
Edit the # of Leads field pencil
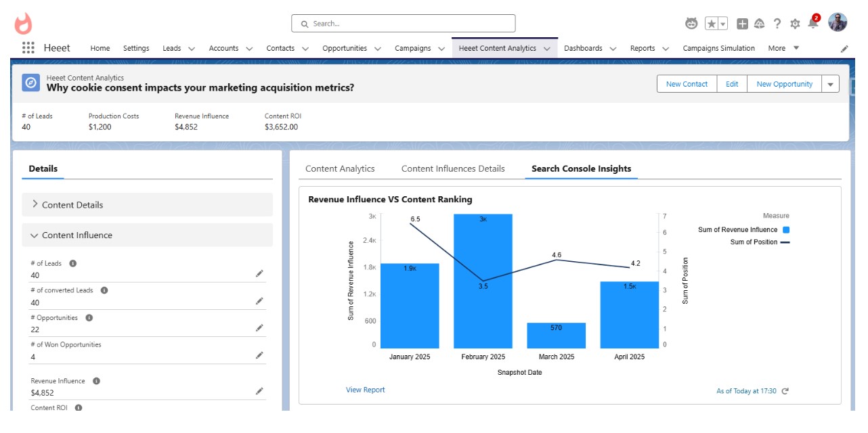259,273
